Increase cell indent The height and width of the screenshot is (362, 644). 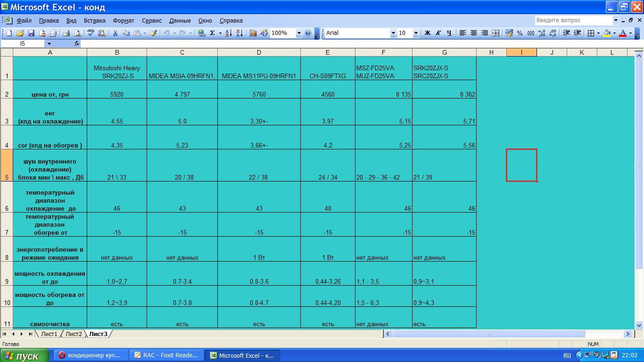(577, 33)
